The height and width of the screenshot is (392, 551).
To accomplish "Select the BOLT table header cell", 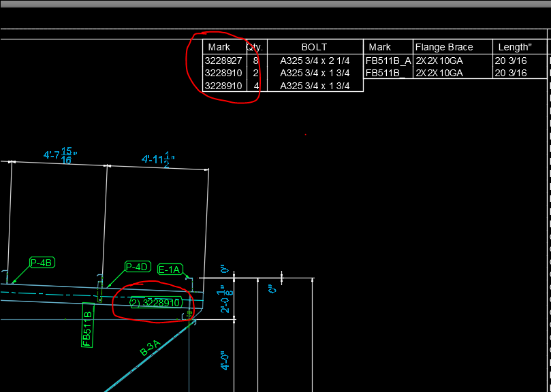I will (x=315, y=46).
